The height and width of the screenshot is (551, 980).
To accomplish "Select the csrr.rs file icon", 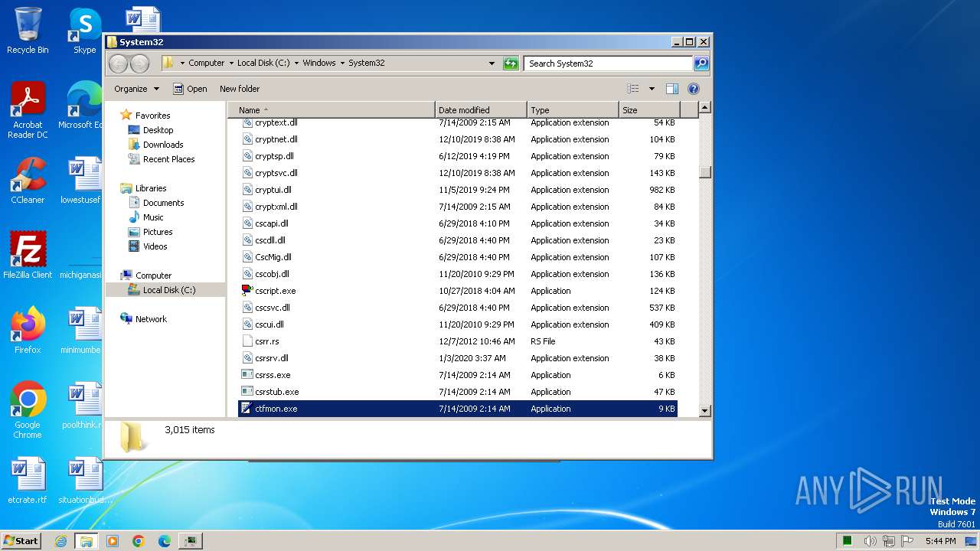I will tap(247, 341).
